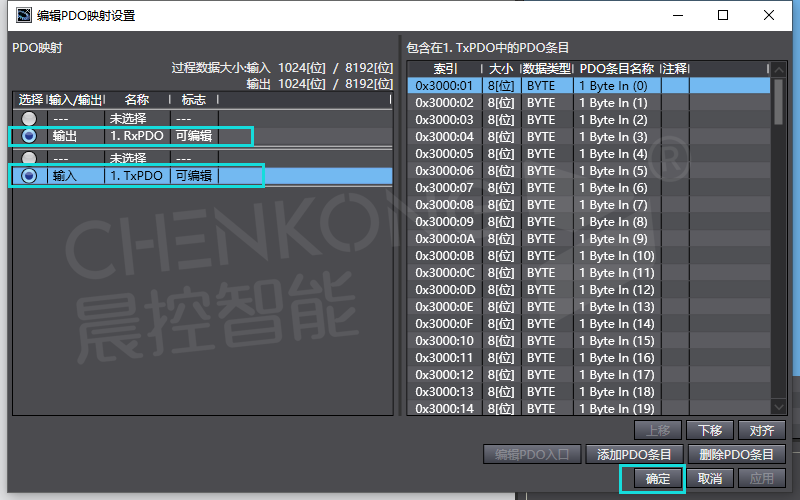Maximize the PDO mapping dialog window

[723, 15]
